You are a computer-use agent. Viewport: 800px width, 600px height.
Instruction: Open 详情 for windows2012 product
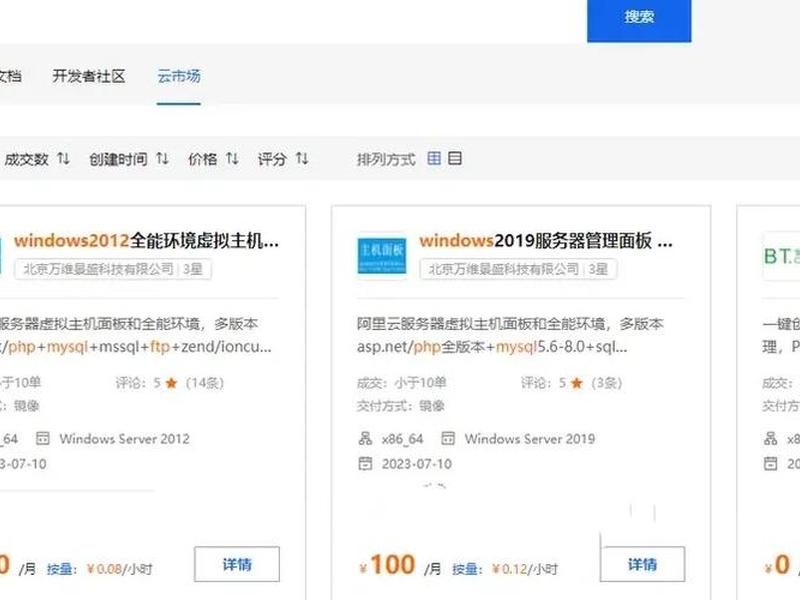[x=237, y=564]
